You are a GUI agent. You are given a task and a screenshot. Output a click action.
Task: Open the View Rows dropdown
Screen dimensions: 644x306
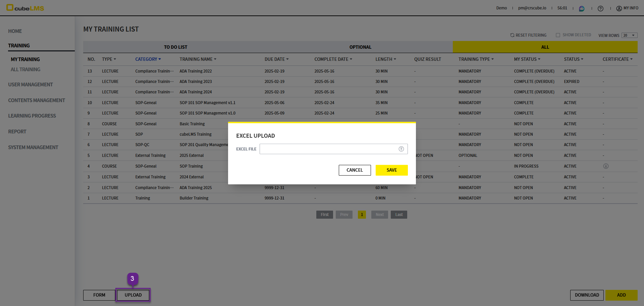(629, 35)
